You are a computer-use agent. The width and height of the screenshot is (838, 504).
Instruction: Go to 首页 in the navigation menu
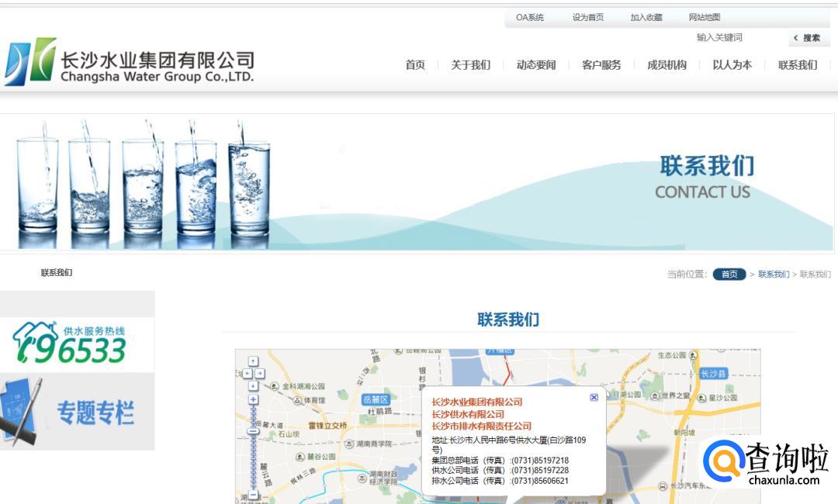[415, 65]
